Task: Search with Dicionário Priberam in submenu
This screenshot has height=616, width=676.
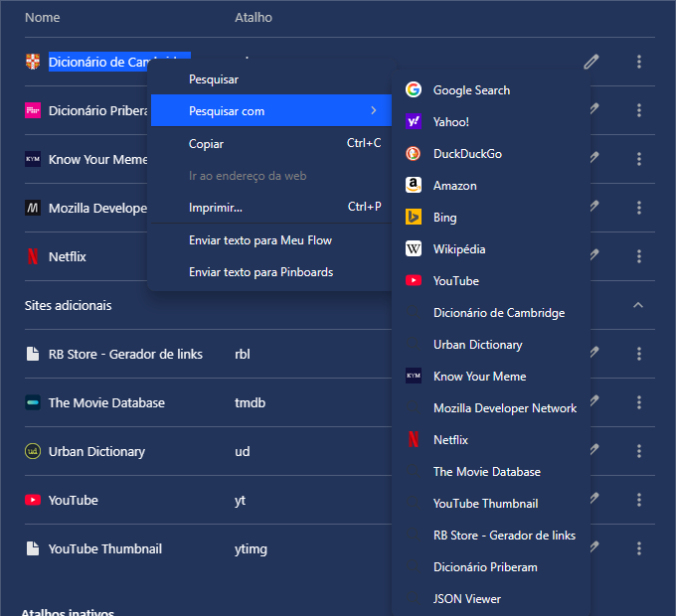Action: click(x=491, y=567)
